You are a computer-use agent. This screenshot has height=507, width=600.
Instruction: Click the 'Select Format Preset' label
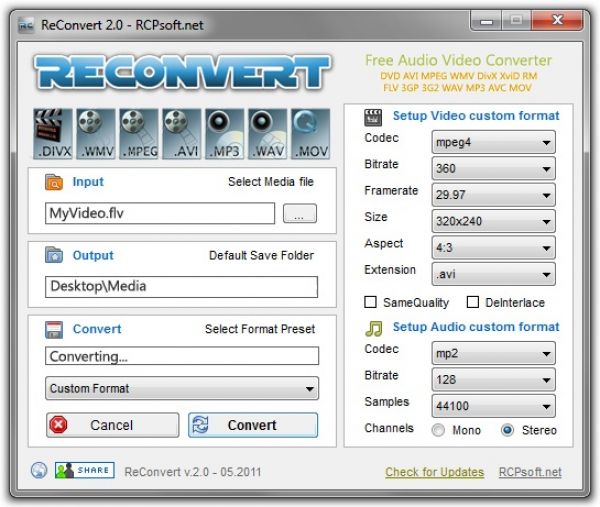pos(260,329)
